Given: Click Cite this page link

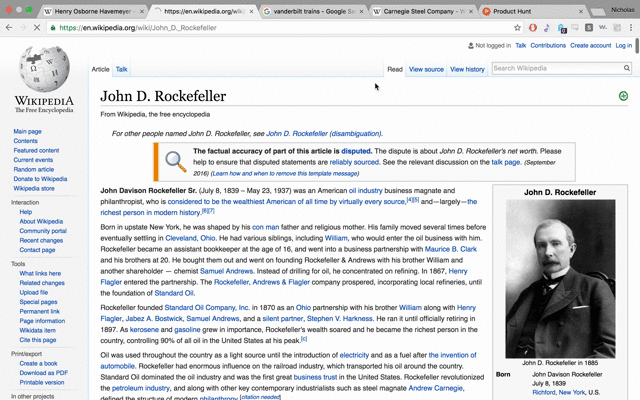Looking at the screenshot, I should [x=38, y=340].
